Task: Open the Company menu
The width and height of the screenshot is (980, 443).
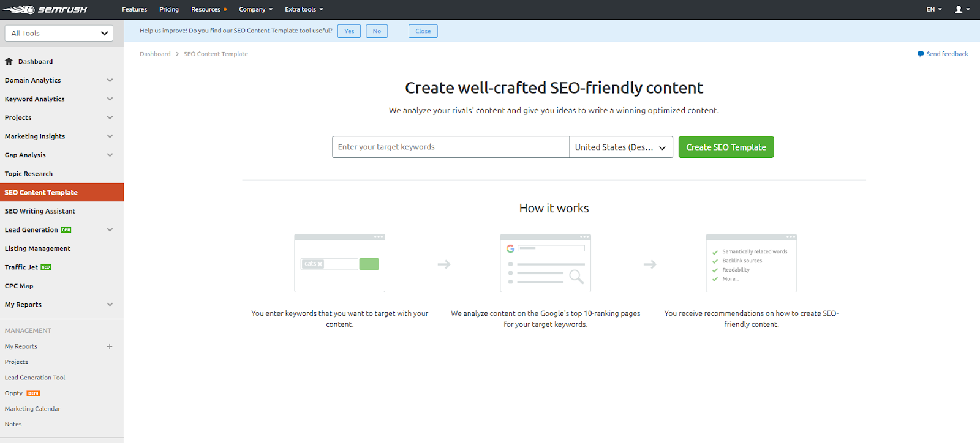Action: coord(256,9)
